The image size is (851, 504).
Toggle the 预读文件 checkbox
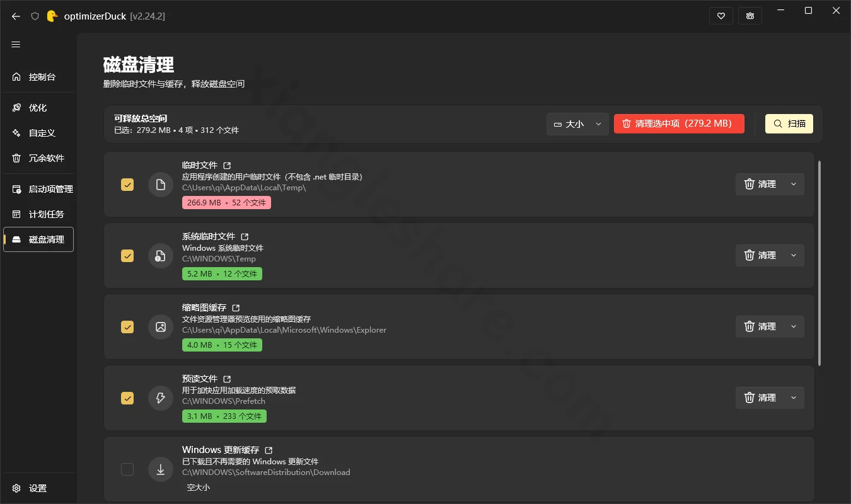pyautogui.click(x=127, y=398)
